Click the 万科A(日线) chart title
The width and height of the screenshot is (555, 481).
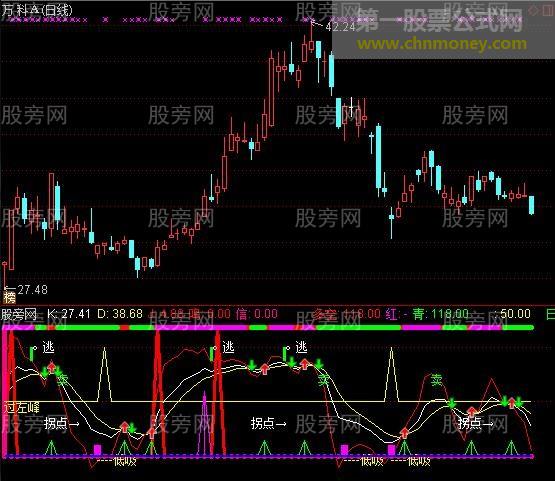click(37, 10)
